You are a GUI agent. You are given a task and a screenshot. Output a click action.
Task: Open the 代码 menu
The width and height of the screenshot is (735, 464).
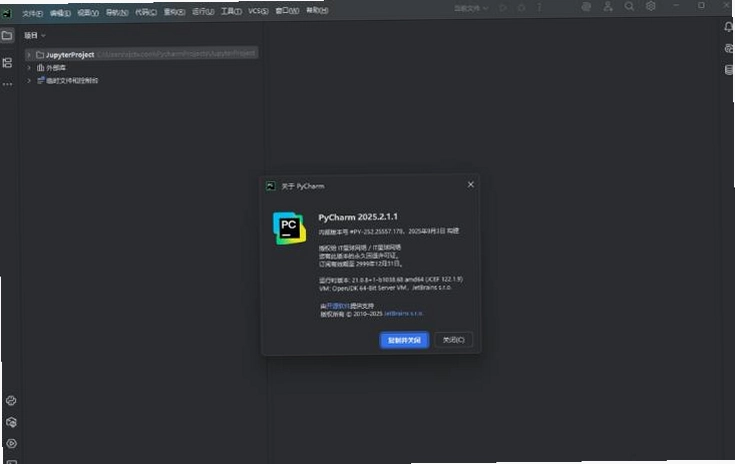pos(146,12)
